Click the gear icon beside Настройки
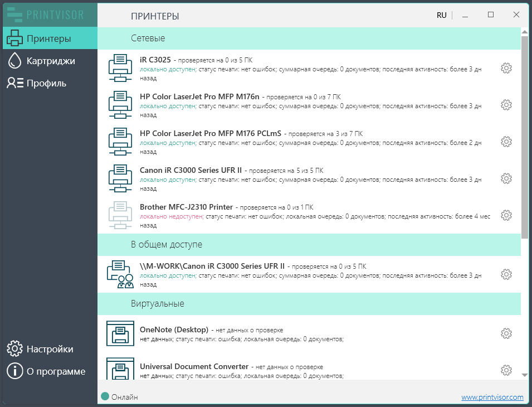 pos(14,348)
